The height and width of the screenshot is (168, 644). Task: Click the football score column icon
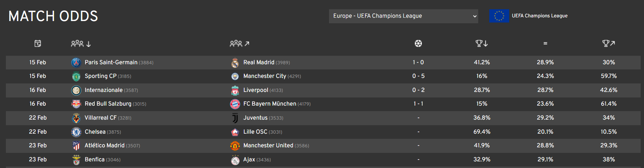[x=418, y=44]
